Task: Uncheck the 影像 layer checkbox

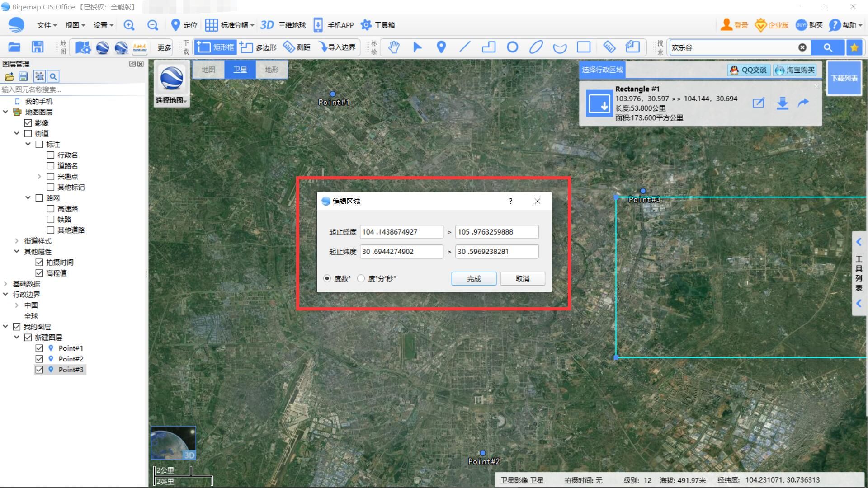Action: (x=28, y=123)
